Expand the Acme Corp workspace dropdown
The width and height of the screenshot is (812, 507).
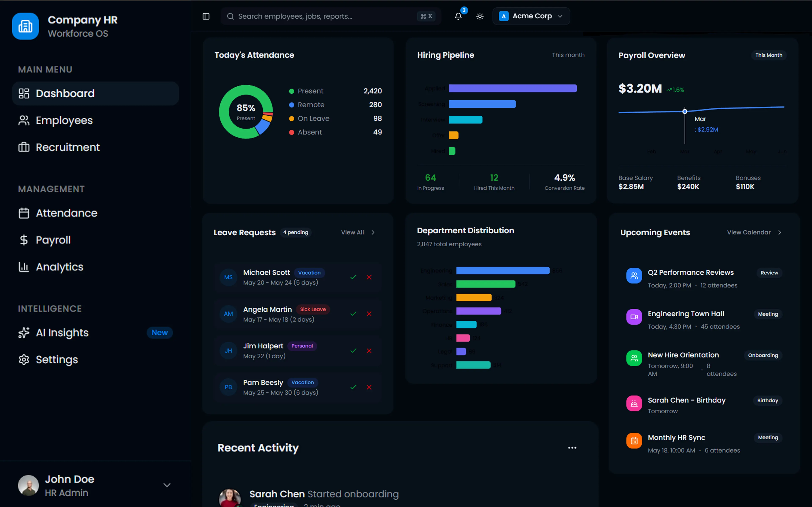(x=531, y=16)
